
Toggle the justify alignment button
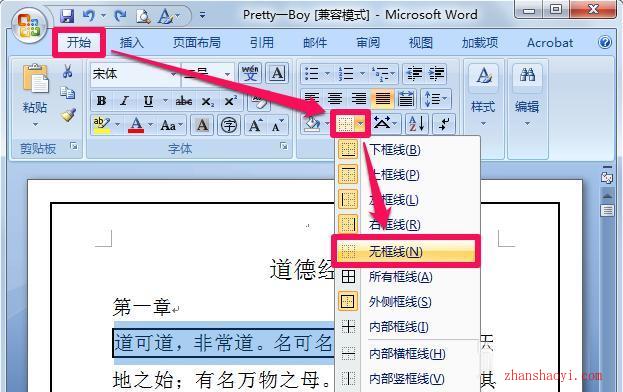pyautogui.click(x=383, y=98)
